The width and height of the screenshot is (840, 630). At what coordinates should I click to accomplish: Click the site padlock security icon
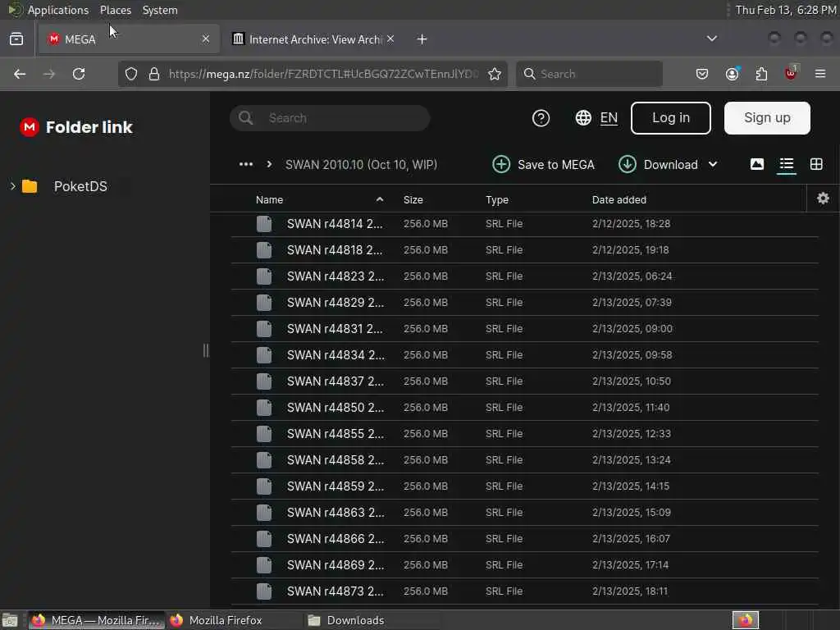(153, 74)
